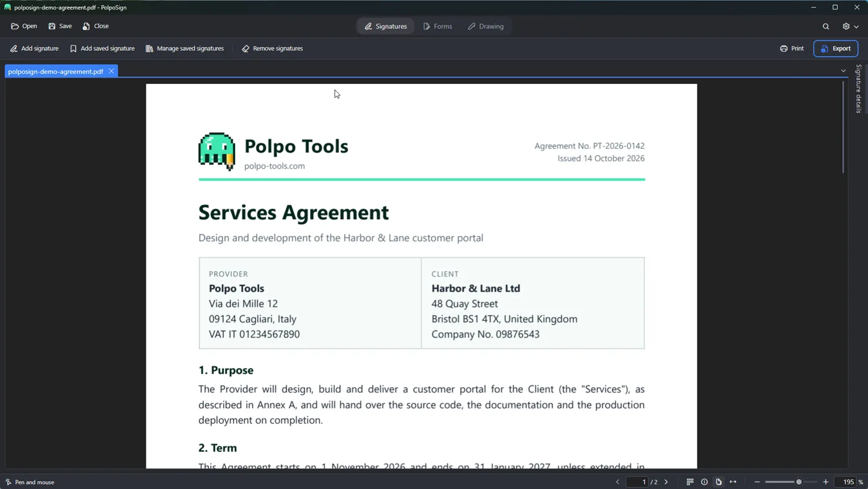868x489 pixels.
Task: Open Manage saved signatures
Action: coord(185,48)
